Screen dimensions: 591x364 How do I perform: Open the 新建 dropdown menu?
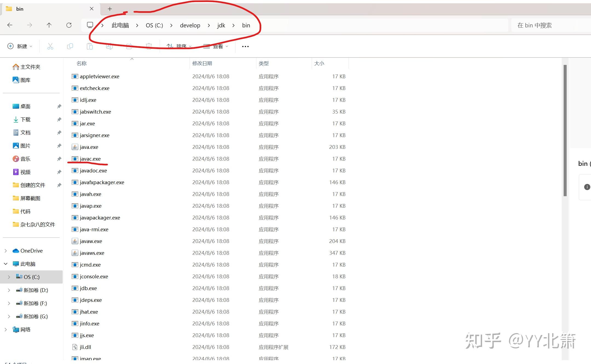pyautogui.click(x=20, y=46)
